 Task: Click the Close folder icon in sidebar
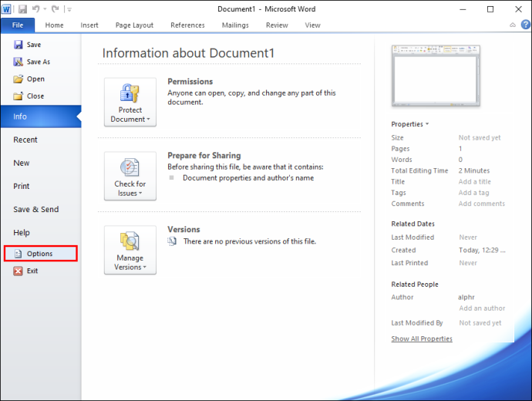pos(18,96)
